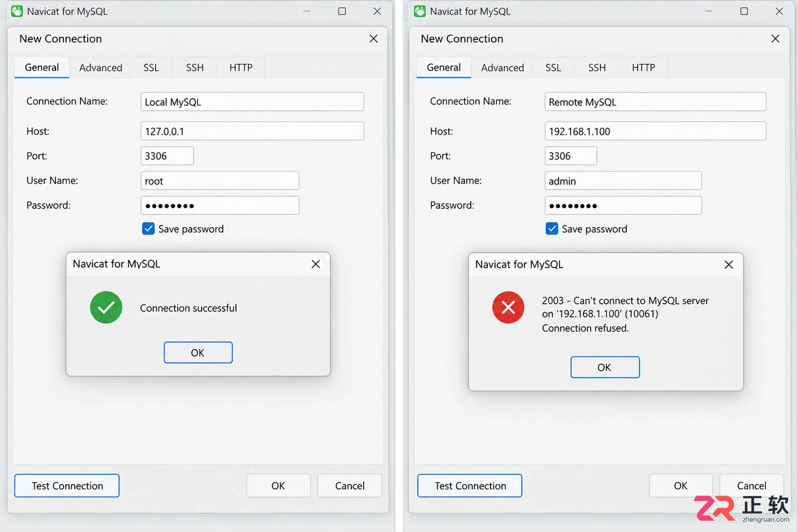The height and width of the screenshot is (532, 798).
Task: Toggle Save password in Remote MySQL window
Action: point(552,229)
